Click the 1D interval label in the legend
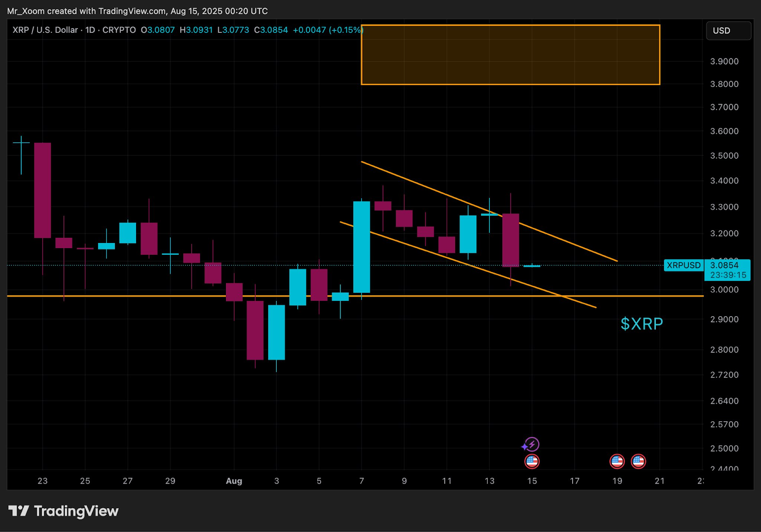This screenshot has width=761, height=532. coord(90,30)
